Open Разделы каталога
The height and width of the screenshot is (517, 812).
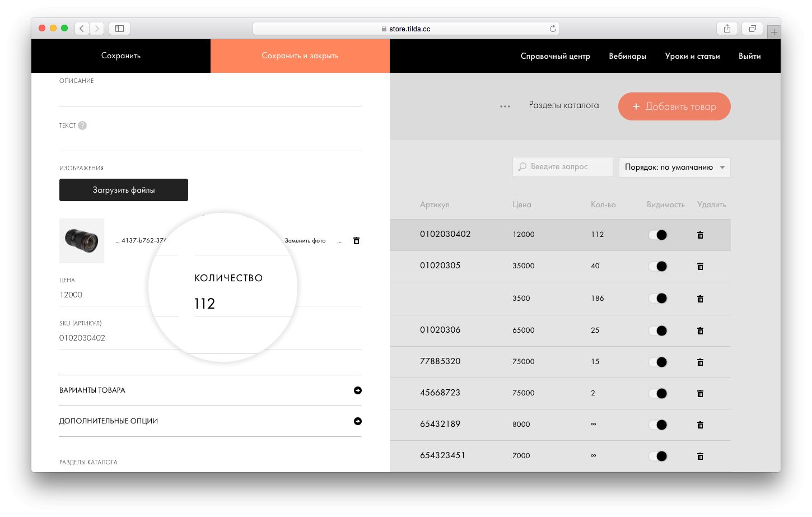point(564,105)
